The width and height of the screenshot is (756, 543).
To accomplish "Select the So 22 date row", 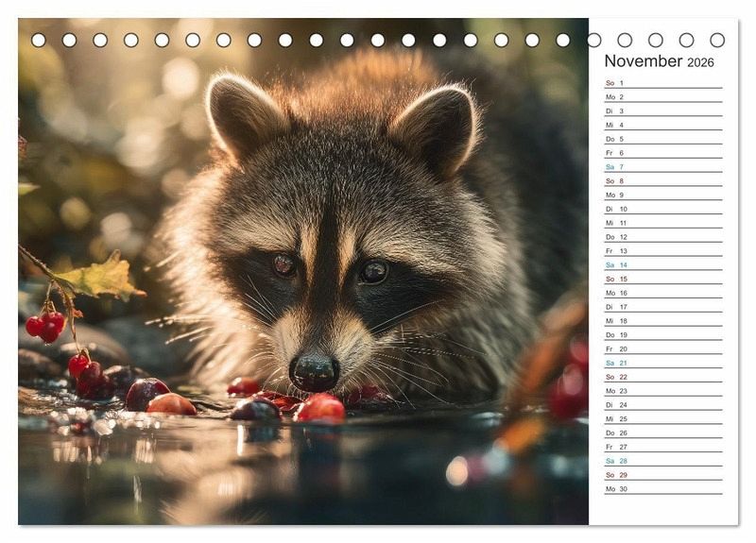I will click(662, 377).
